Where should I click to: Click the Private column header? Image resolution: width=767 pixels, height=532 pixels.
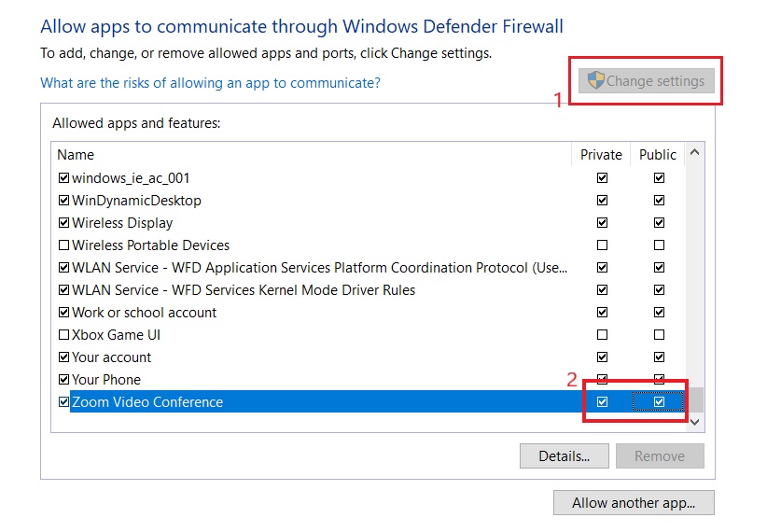click(x=601, y=155)
